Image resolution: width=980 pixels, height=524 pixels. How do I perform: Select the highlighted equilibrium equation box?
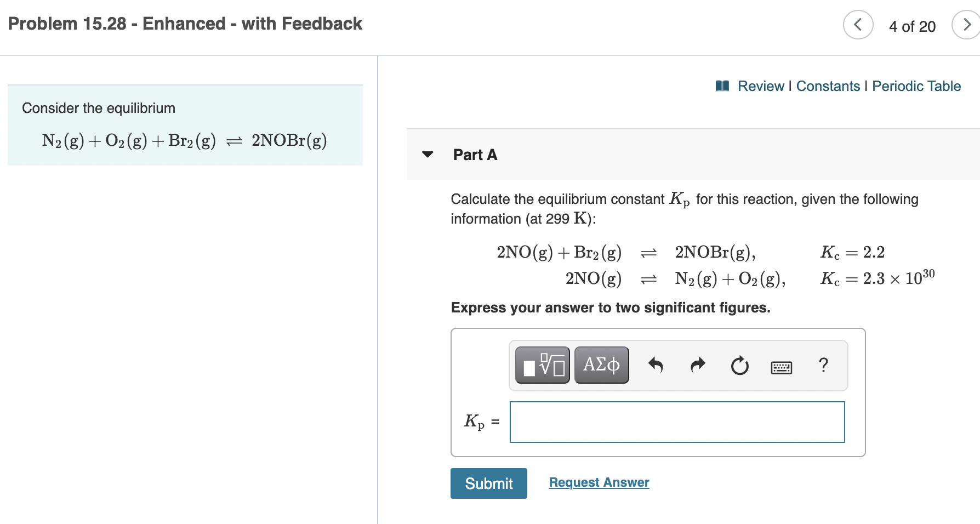[185, 125]
